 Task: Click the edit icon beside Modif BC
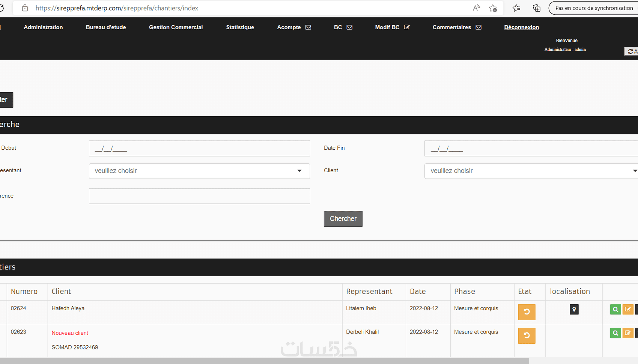coord(407,27)
